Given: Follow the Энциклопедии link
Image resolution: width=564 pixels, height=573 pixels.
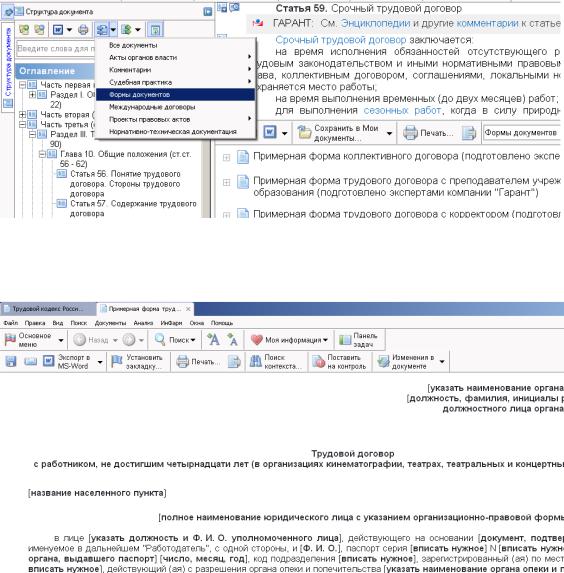Looking at the screenshot, I should (x=375, y=23).
